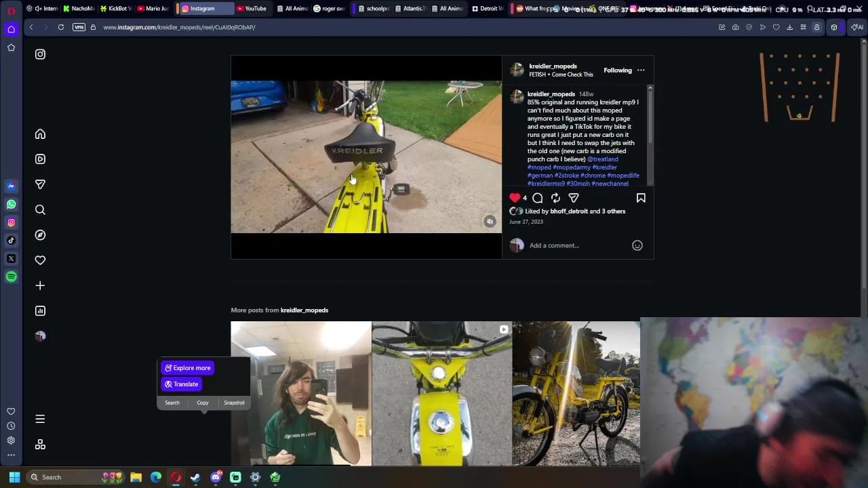The image size is (868, 488).
Task: Share the reel with the paper-plane icon
Action: coord(574,198)
